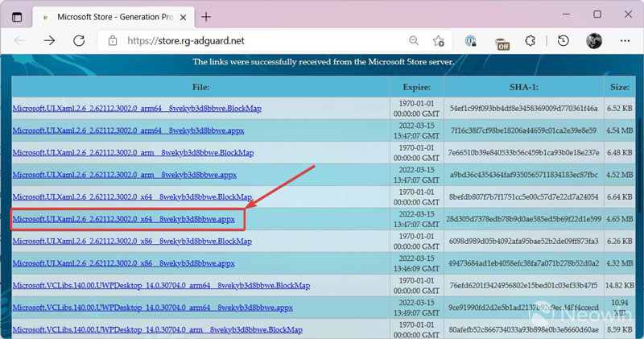Screen dimensions: 644x339
Task: Open the Extensions puzzle icon
Action: coord(530,40)
